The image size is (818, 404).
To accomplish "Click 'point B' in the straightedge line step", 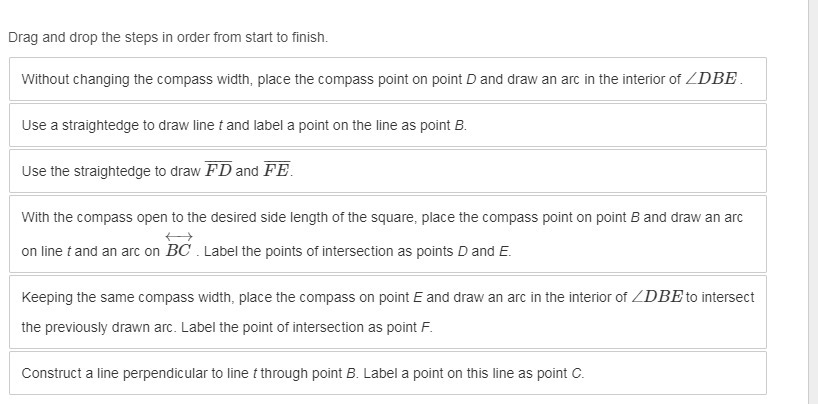I will click(443, 125).
